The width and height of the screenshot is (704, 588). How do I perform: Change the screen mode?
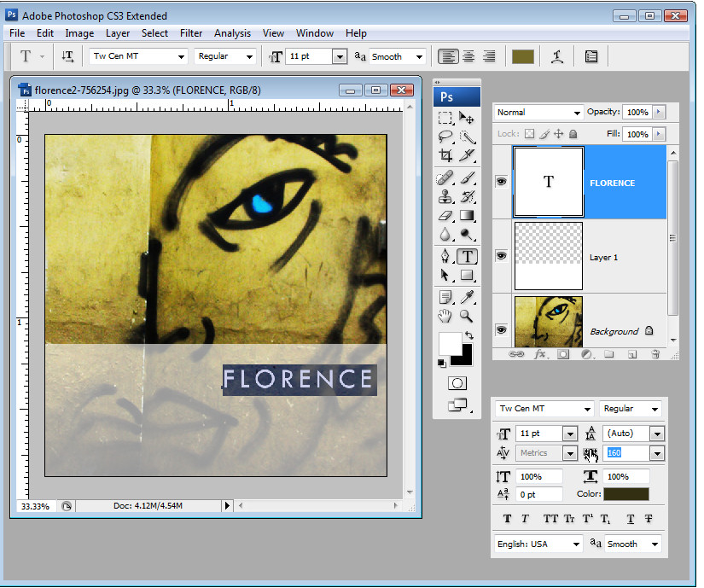pyautogui.click(x=457, y=405)
